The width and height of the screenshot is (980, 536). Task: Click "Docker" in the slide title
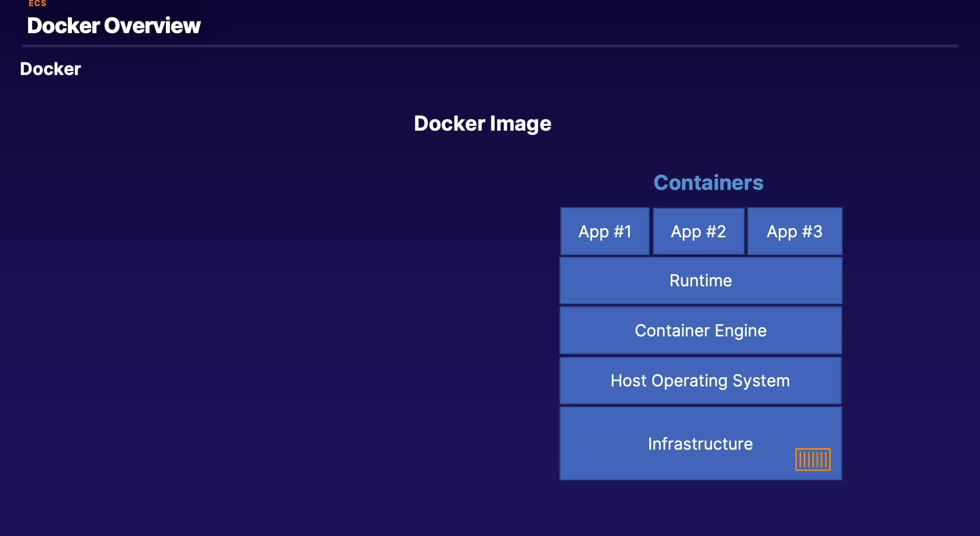(x=63, y=26)
